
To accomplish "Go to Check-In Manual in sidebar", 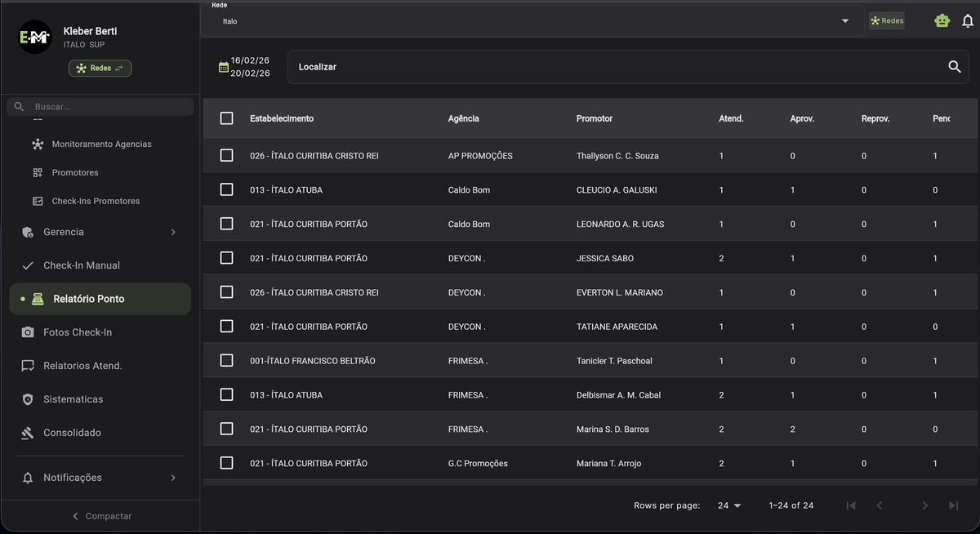I will (81, 265).
